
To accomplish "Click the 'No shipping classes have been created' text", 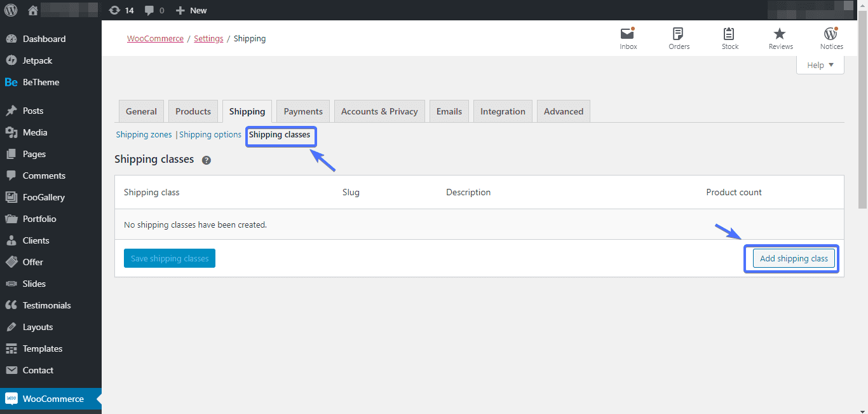I will pyautogui.click(x=195, y=224).
